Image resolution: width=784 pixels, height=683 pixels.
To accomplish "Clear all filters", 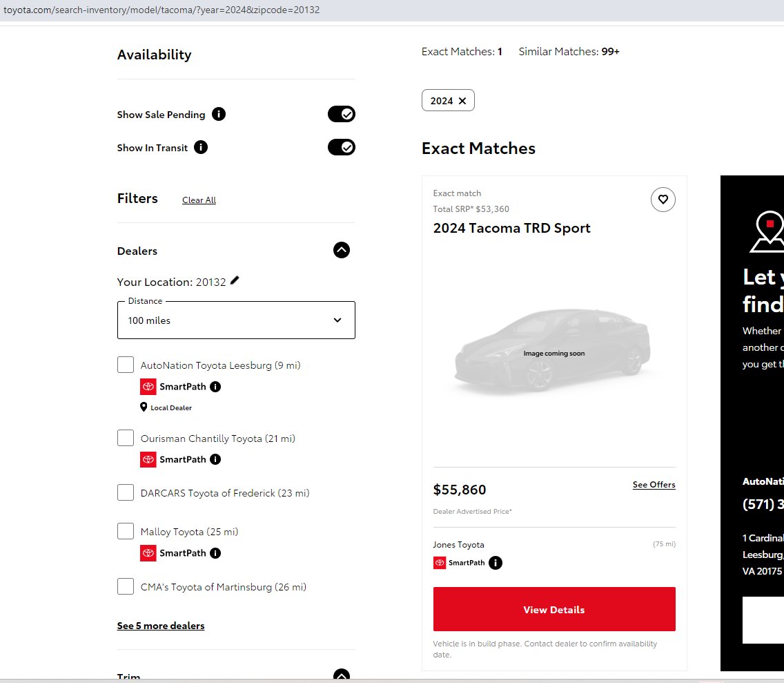I will click(199, 200).
